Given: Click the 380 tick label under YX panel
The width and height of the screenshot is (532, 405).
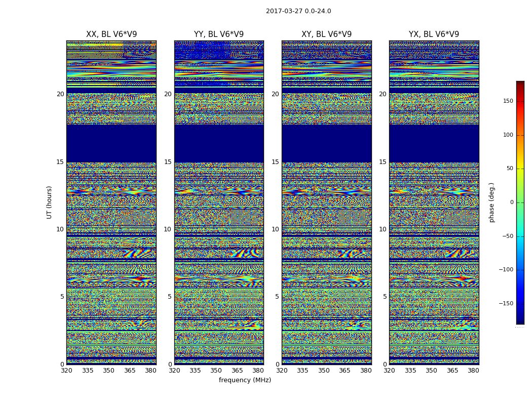Looking at the screenshot, I should tap(473, 371).
